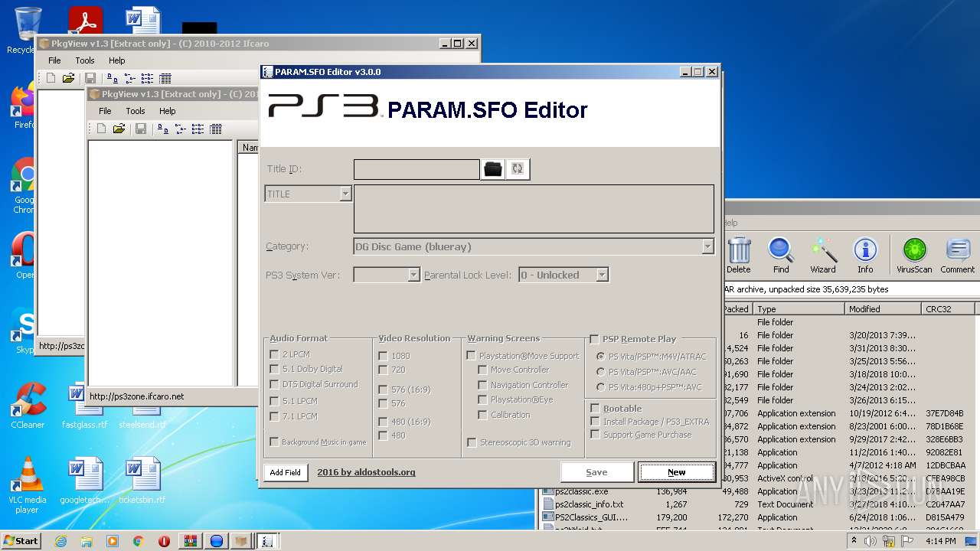Click into the Title ID field
Screen dimensions: 980x551
416,169
